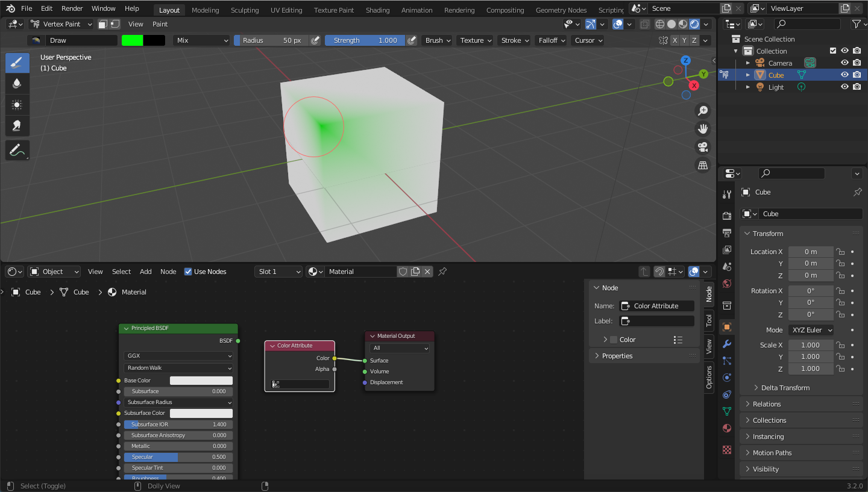Click the zoom magnifier viewport icon

coord(702,110)
